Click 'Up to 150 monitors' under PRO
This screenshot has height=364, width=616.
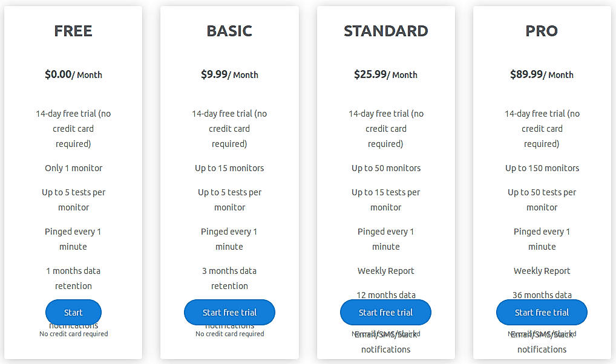(542, 167)
